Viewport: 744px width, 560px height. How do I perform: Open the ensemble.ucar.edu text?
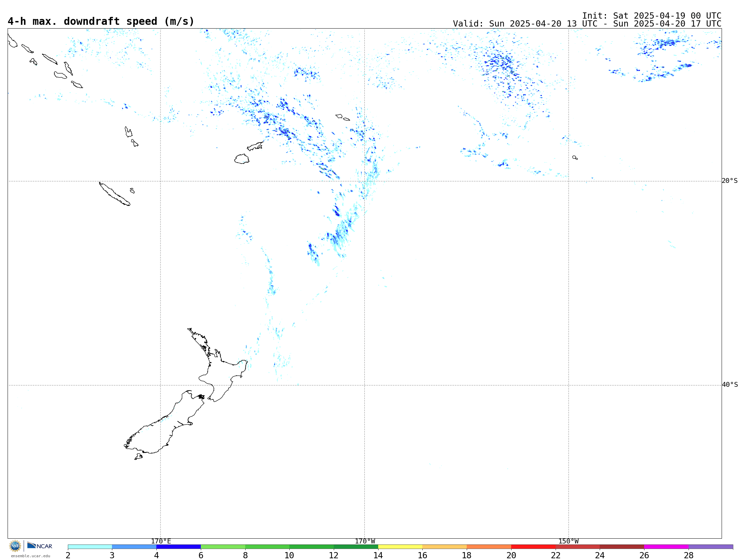[30, 556]
